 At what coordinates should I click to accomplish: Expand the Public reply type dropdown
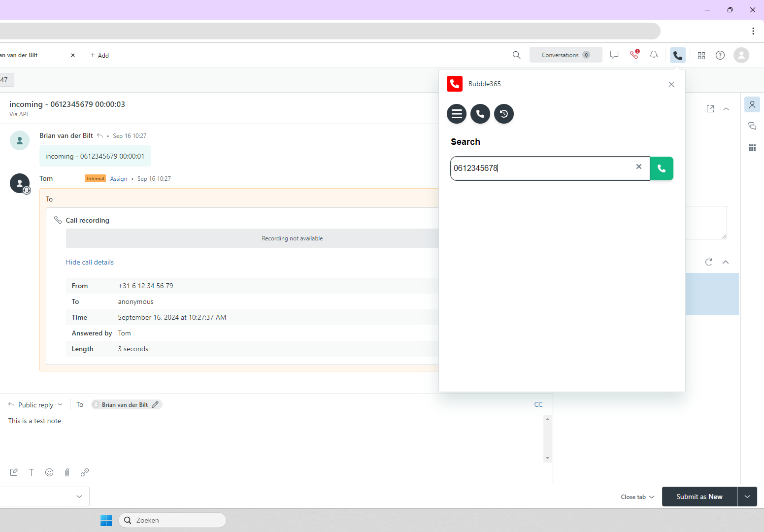(x=36, y=405)
